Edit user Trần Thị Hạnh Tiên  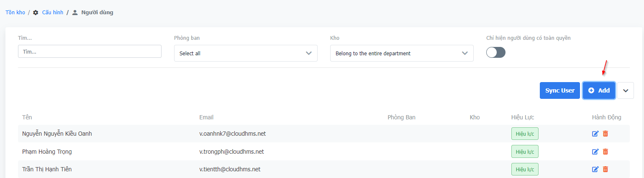tap(595, 169)
